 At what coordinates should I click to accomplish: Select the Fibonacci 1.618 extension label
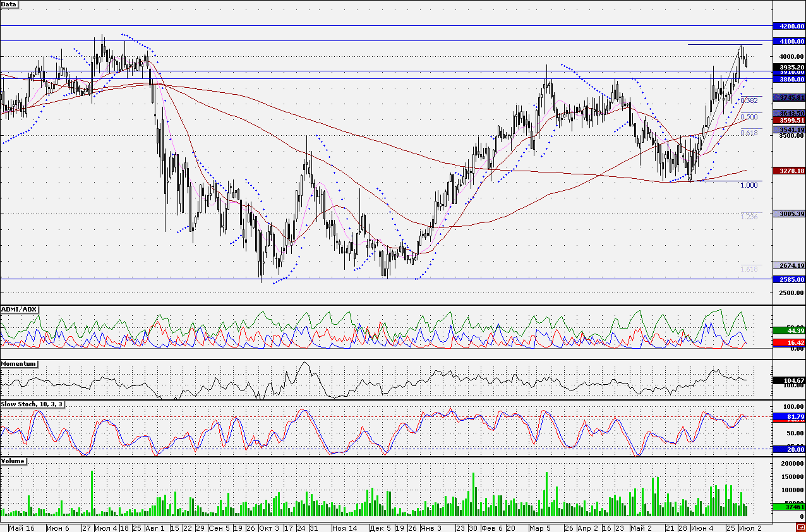pos(749,269)
